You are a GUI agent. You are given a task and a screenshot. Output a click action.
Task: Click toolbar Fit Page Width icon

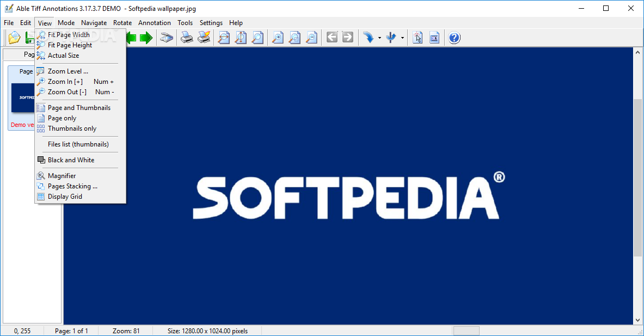224,38
